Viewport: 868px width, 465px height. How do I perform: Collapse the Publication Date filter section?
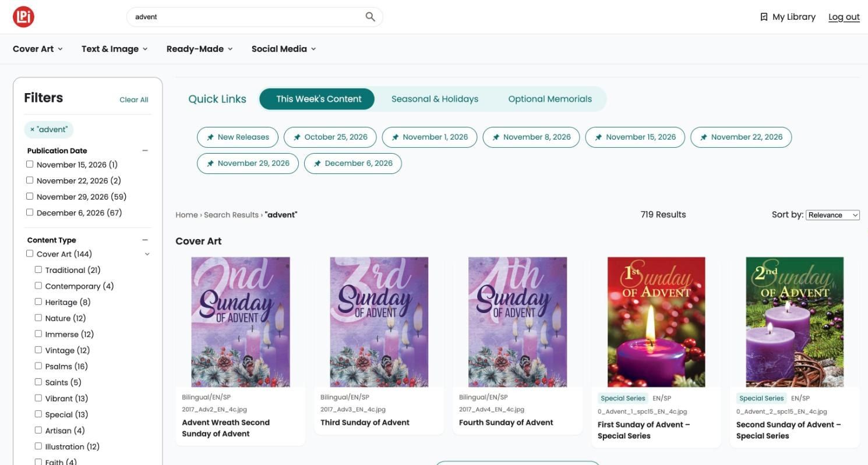tap(145, 151)
